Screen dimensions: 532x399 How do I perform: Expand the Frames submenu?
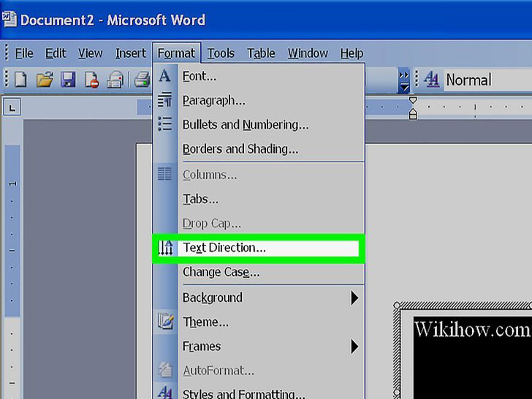pos(259,346)
